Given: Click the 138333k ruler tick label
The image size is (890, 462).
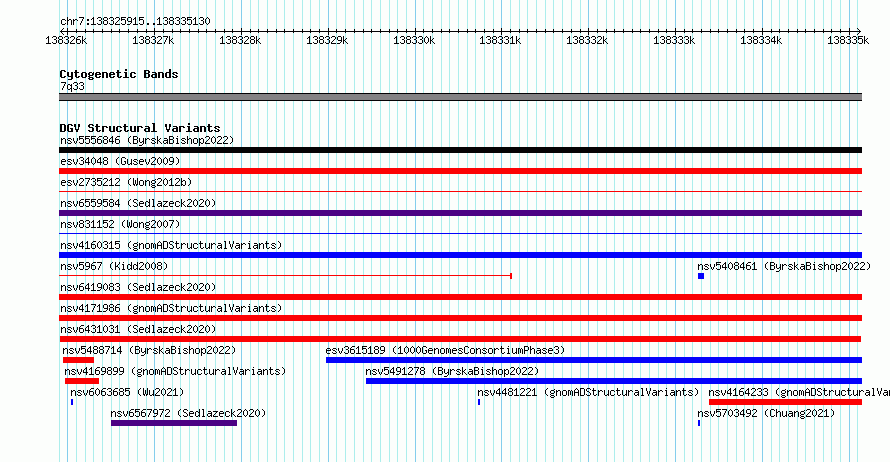Looking at the screenshot, I should (x=674, y=40).
